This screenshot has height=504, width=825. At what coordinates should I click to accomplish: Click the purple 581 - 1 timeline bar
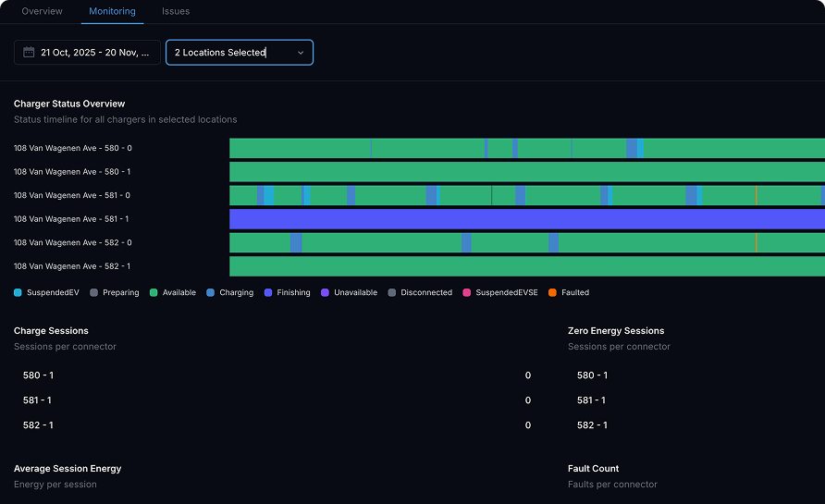point(526,219)
